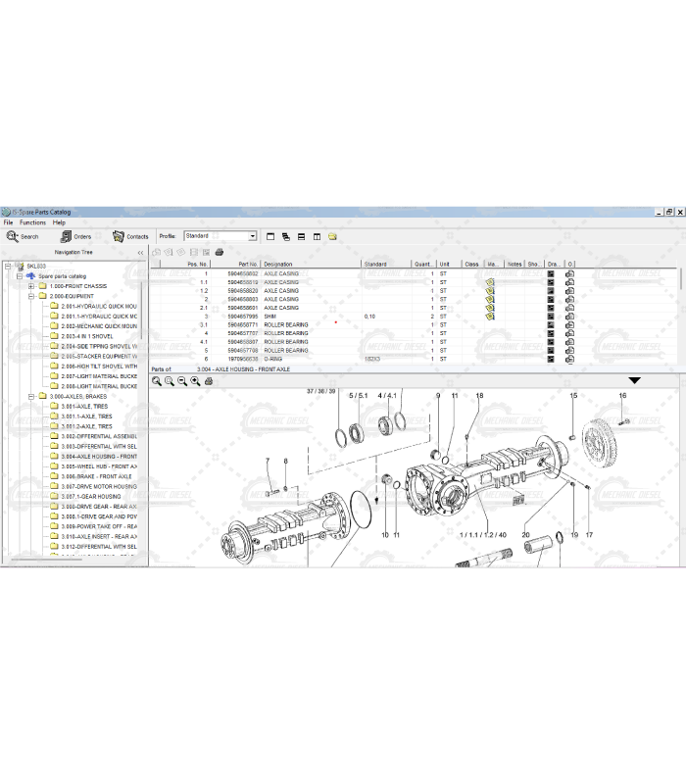Click the drawing icon in the first AXLE CASING row
The image size is (686, 784).
[551, 274]
